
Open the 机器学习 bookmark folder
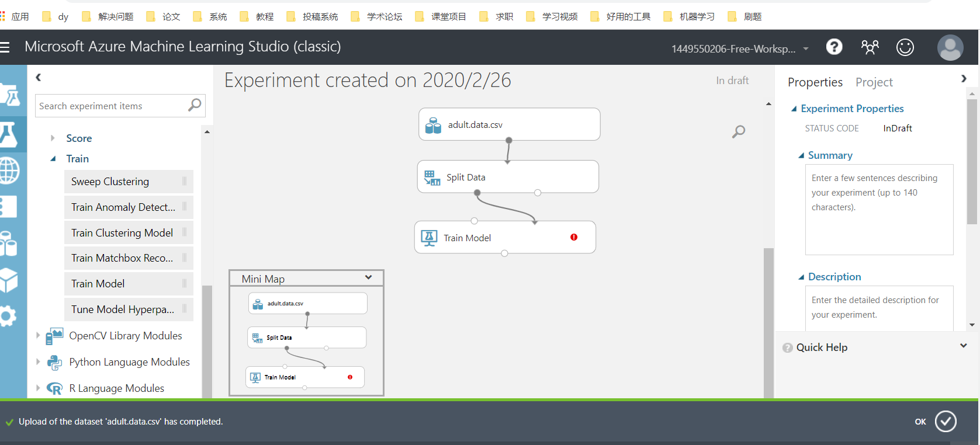[x=690, y=16]
